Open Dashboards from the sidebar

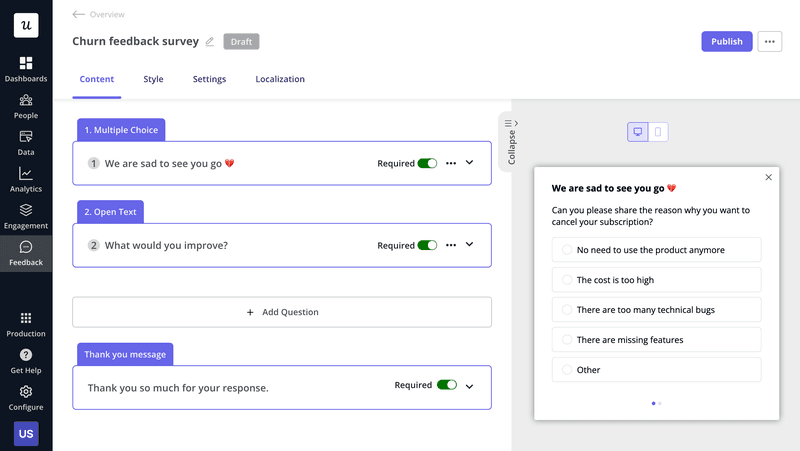26,69
